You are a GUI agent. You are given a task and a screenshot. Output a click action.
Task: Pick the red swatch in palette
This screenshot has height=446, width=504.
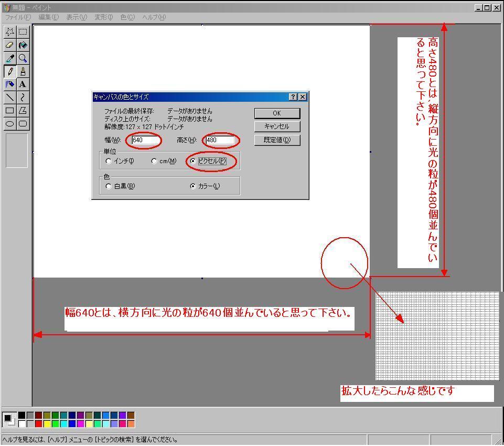coord(39,423)
